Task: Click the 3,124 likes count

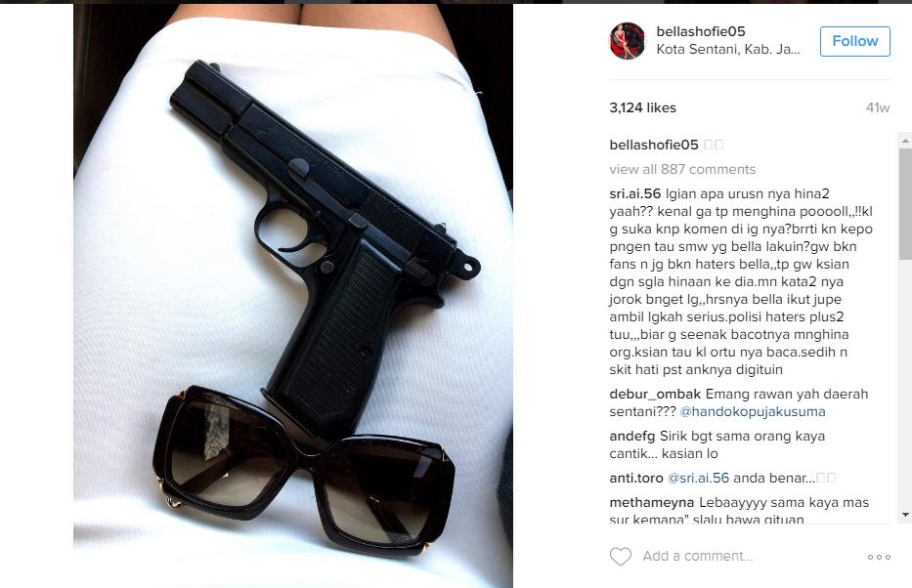Action: tap(643, 107)
